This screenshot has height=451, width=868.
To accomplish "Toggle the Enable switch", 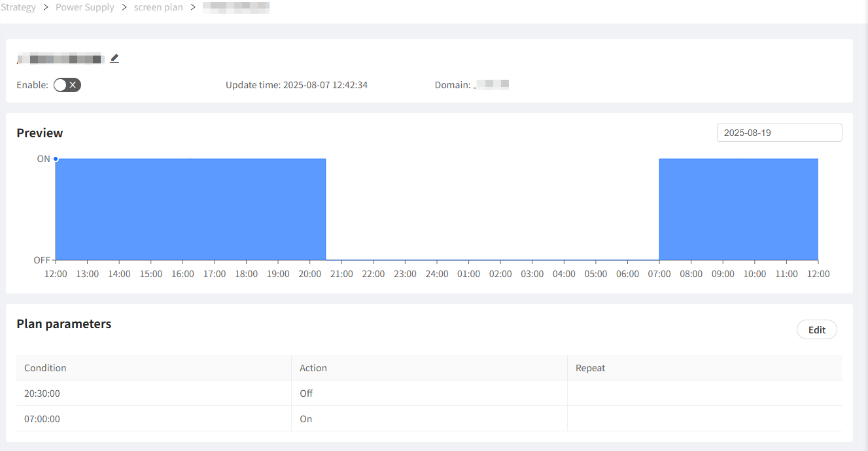I will [67, 85].
